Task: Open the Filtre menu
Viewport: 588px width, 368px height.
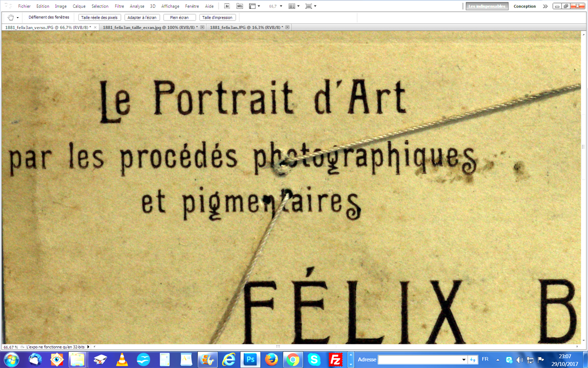Action: (x=119, y=6)
